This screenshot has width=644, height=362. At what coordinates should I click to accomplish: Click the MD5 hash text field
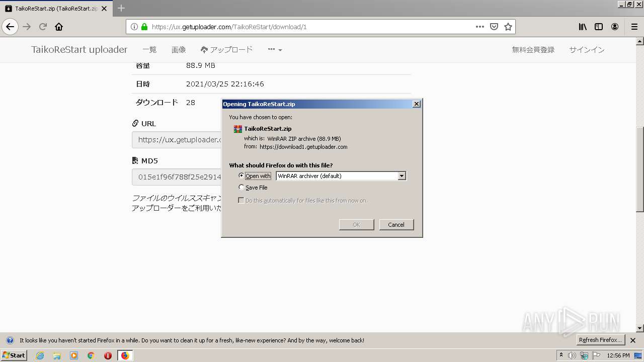pyautogui.click(x=177, y=177)
